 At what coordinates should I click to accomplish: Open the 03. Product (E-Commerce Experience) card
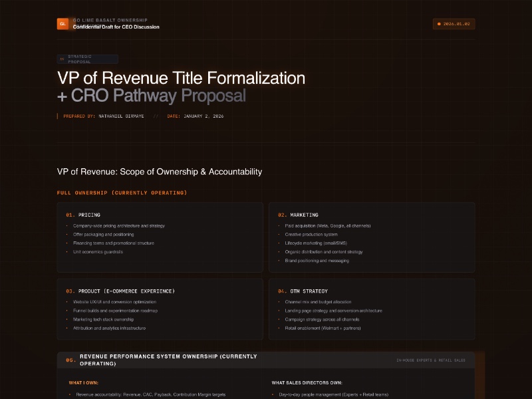tap(120, 291)
